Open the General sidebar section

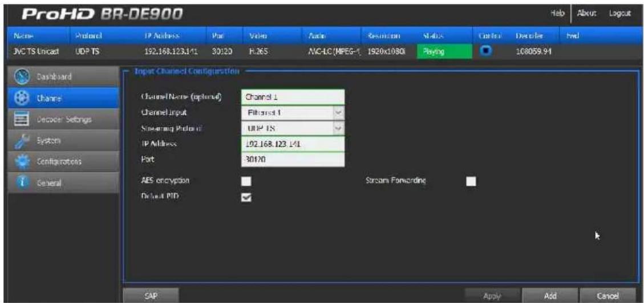coord(64,183)
